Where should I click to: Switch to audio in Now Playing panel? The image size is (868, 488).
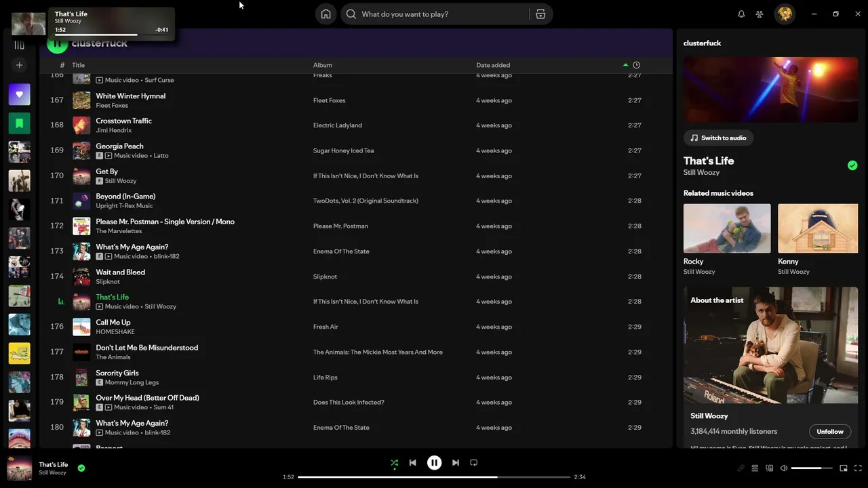(x=718, y=138)
